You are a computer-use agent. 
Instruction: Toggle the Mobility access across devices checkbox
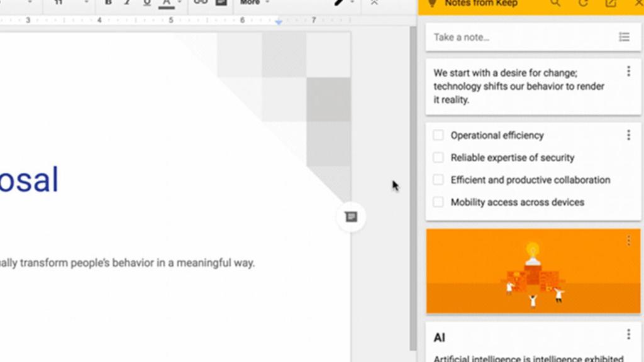438,202
